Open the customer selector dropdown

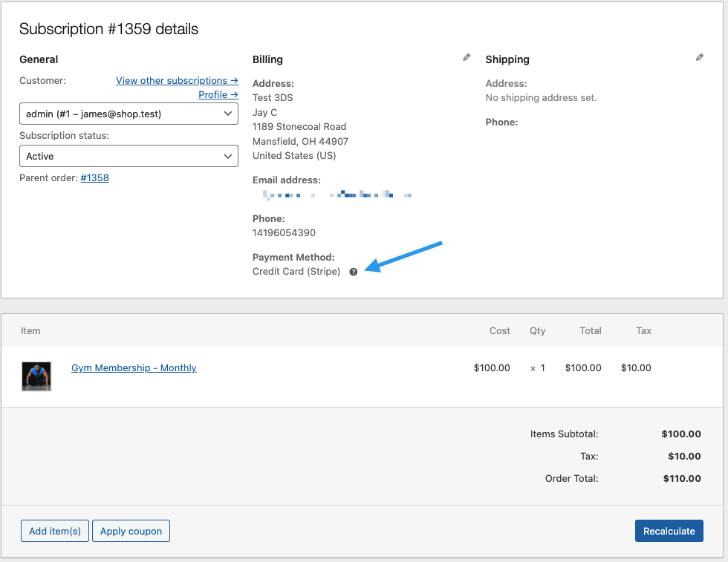tap(128, 113)
